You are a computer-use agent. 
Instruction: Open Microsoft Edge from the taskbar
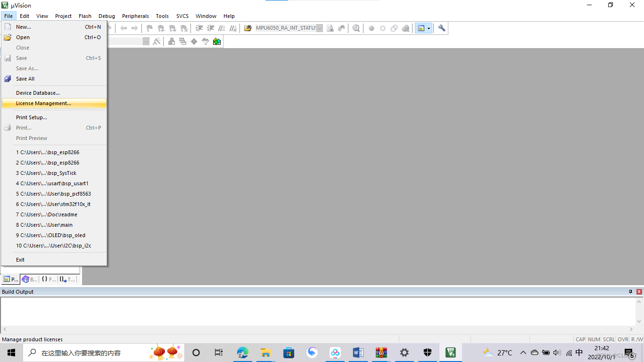pos(242,353)
